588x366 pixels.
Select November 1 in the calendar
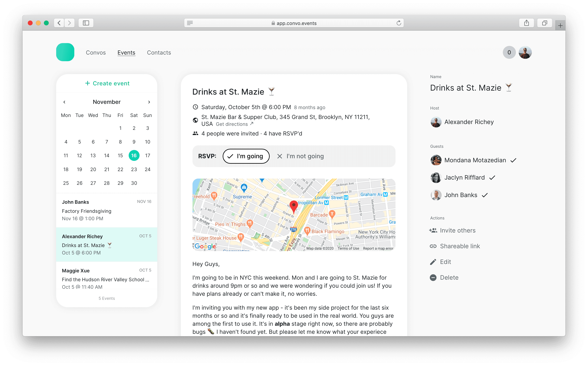pos(120,128)
